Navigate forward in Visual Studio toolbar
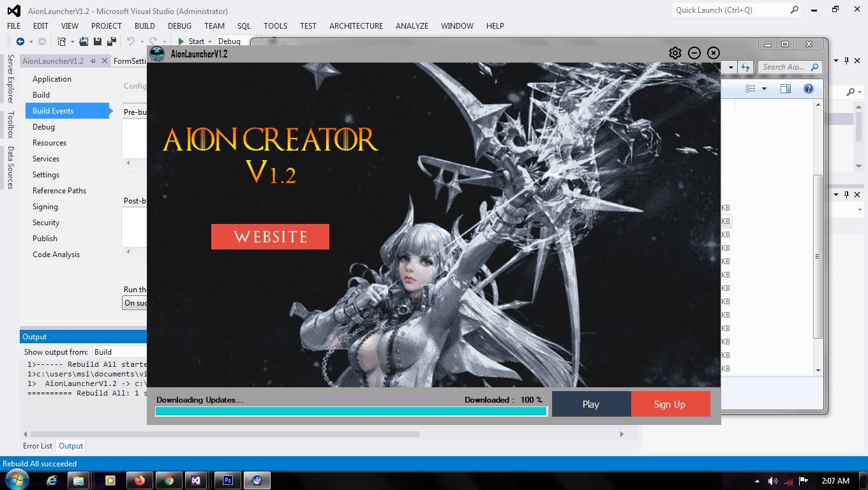Screen dimensions: 868x490 click(42, 41)
